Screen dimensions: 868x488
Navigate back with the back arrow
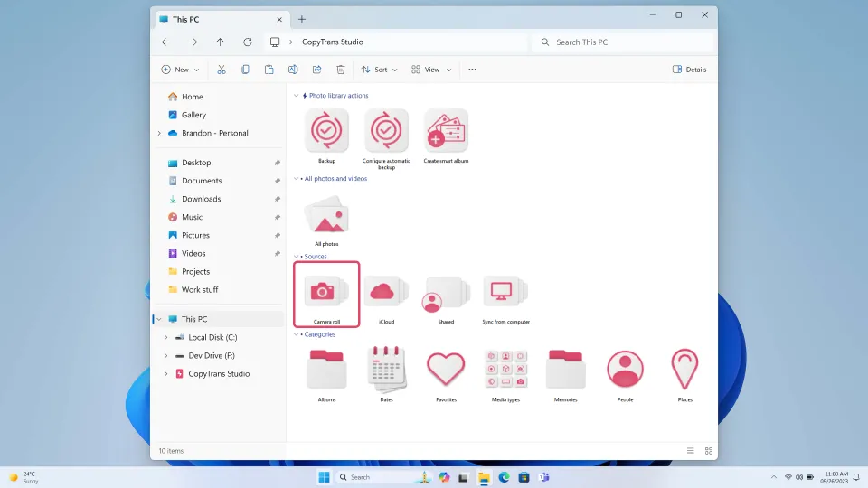click(166, 42)
